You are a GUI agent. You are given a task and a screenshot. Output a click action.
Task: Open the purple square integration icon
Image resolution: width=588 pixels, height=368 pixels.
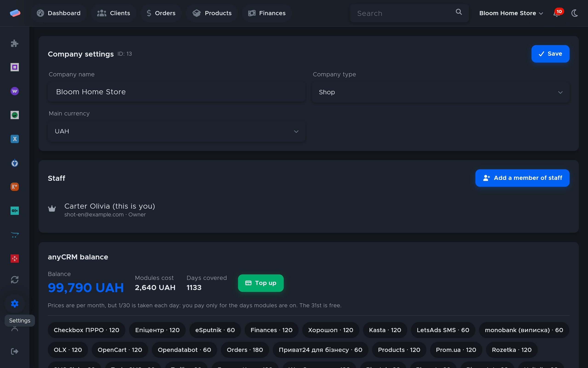point(14,67)
